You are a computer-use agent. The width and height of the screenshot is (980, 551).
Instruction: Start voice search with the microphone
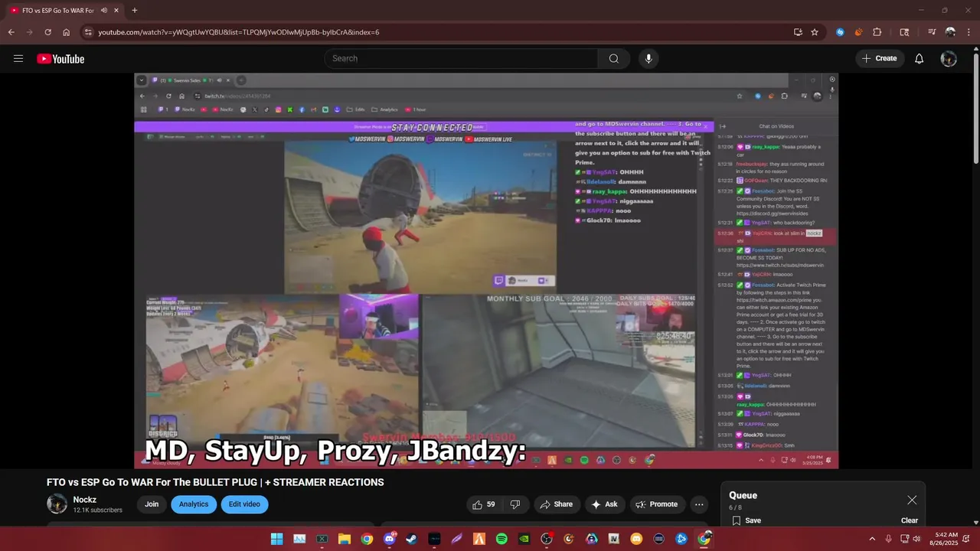tap(648, 59)
